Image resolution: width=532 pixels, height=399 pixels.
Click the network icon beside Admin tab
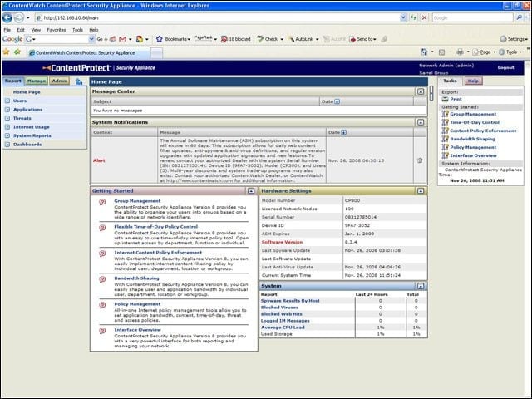click(79, 81)
